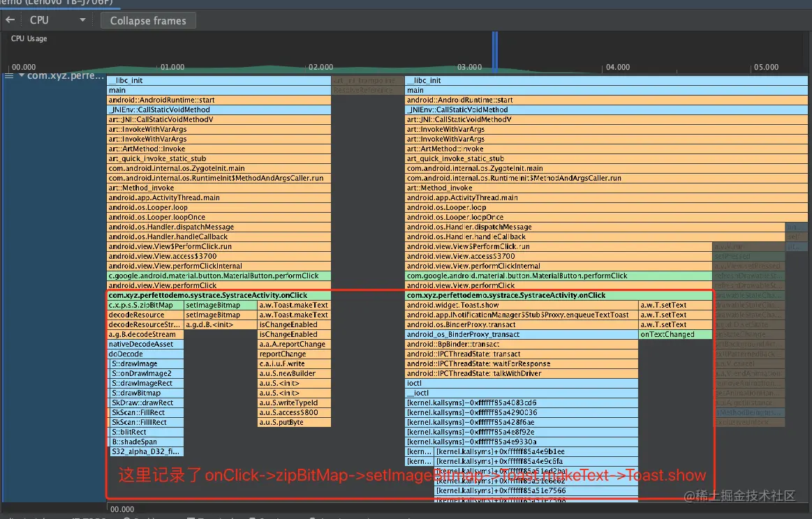Select the a.u.S.newBuilder frame
812x519 pixels.
(294, 374)
